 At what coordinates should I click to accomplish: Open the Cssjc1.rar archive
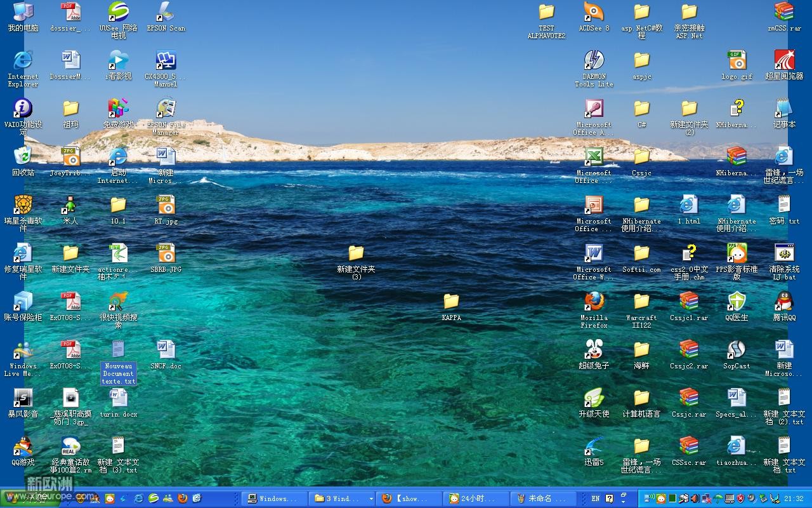pos(689,305)
